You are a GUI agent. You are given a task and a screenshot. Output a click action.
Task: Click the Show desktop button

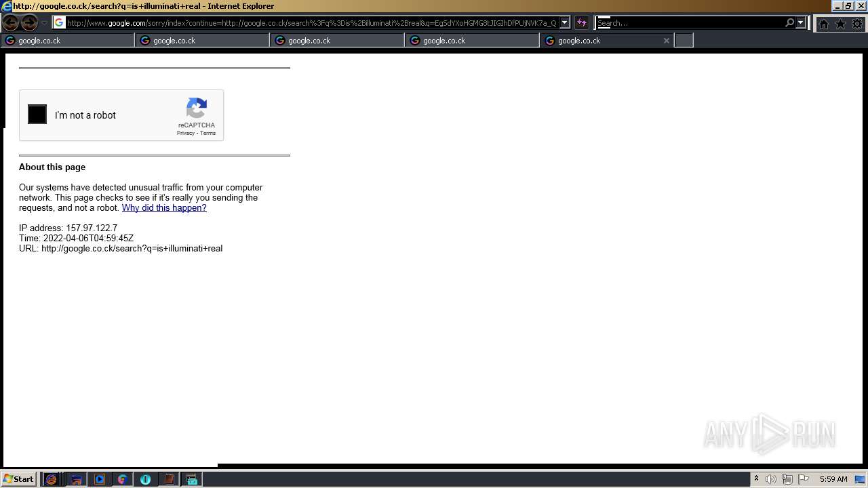861,479
